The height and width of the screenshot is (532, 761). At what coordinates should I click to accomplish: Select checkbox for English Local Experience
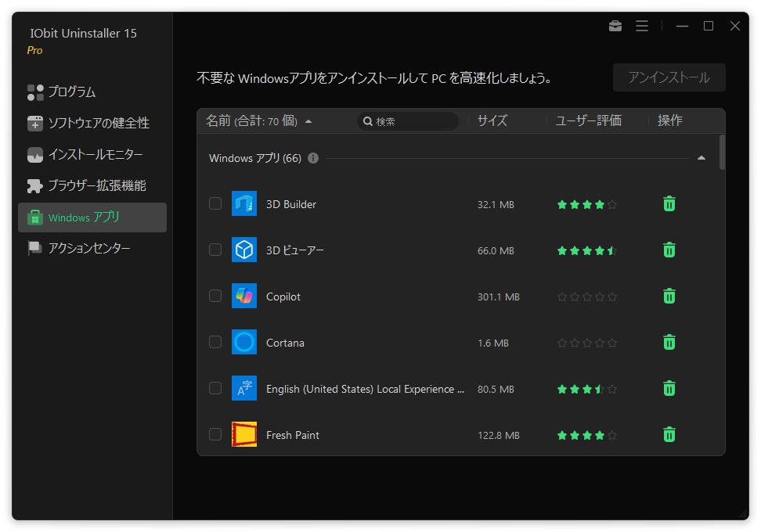pos(215,389)
